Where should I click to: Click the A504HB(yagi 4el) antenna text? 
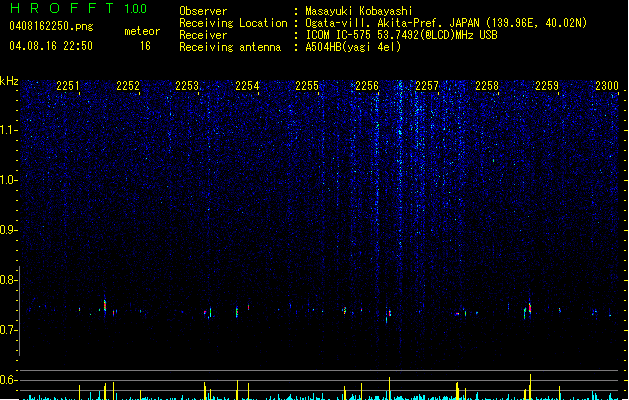click(x=353, y=47)
